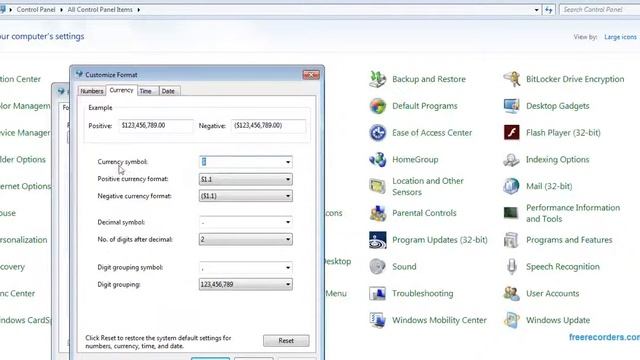Open the Windows Update icon

(x=511, y=320)
